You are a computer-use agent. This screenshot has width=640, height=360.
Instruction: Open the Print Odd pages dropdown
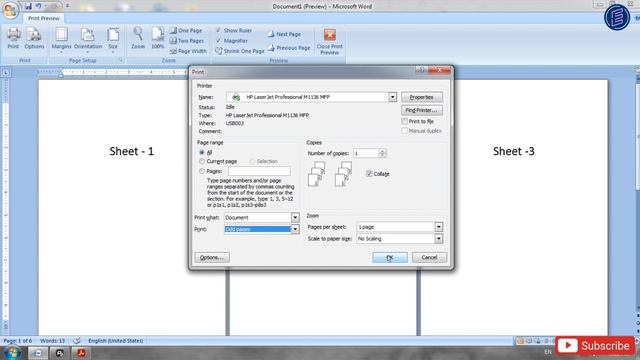coord(295,229)
